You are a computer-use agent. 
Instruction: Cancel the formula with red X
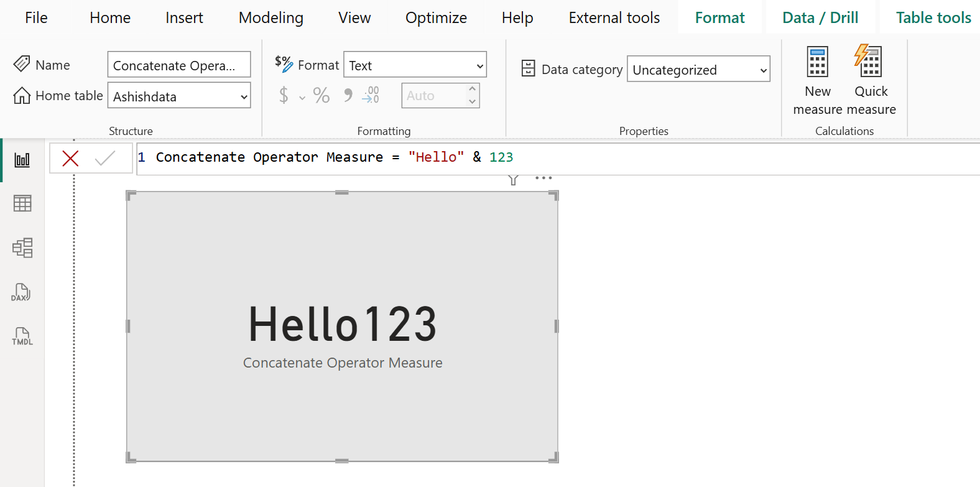tap(71, 159)
